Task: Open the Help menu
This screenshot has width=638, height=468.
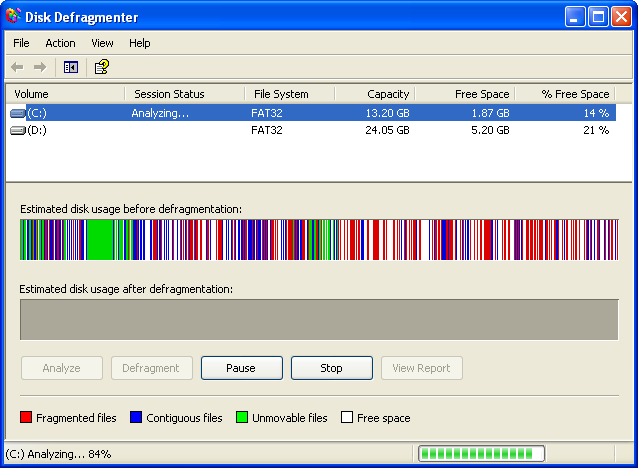Action: 140,43
